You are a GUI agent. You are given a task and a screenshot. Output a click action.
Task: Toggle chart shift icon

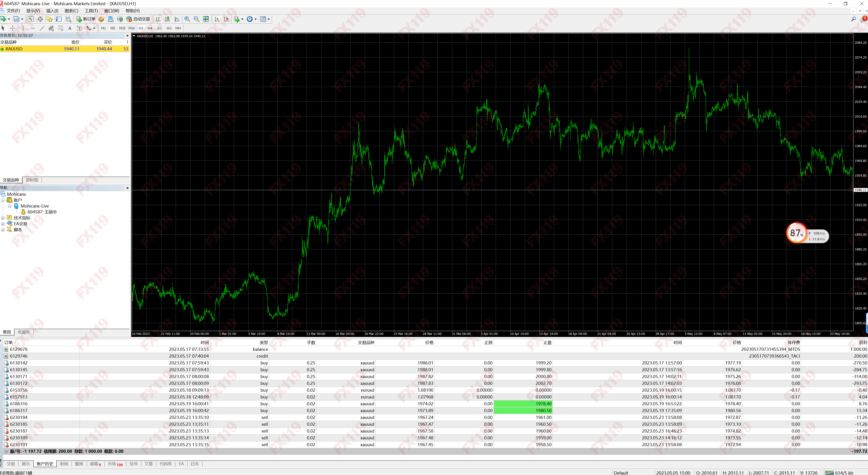(226, 19)
